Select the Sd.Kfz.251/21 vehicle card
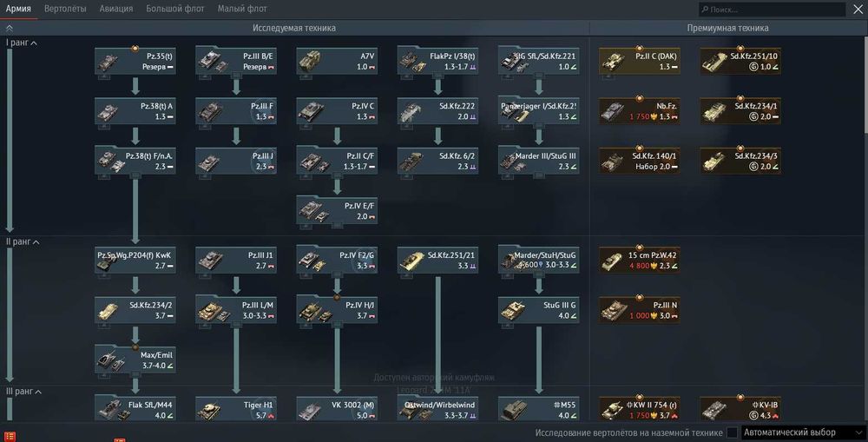The width and height of the screenshot is (868, 442). (x=437, y=261)
